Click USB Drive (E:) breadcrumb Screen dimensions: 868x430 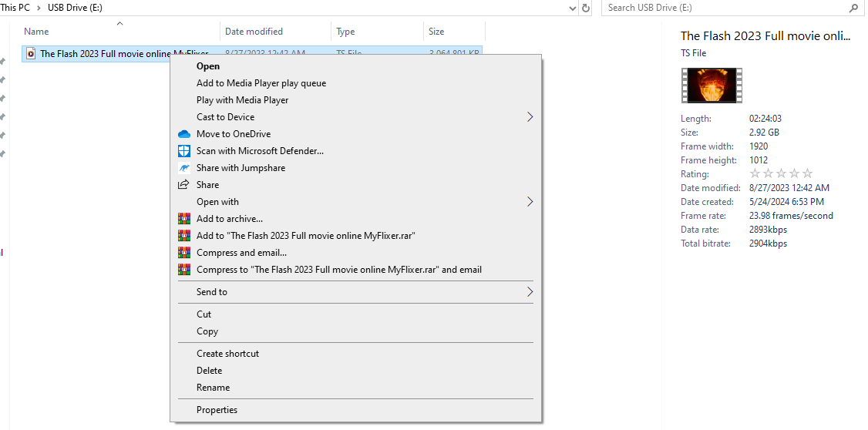pos(76,8)
